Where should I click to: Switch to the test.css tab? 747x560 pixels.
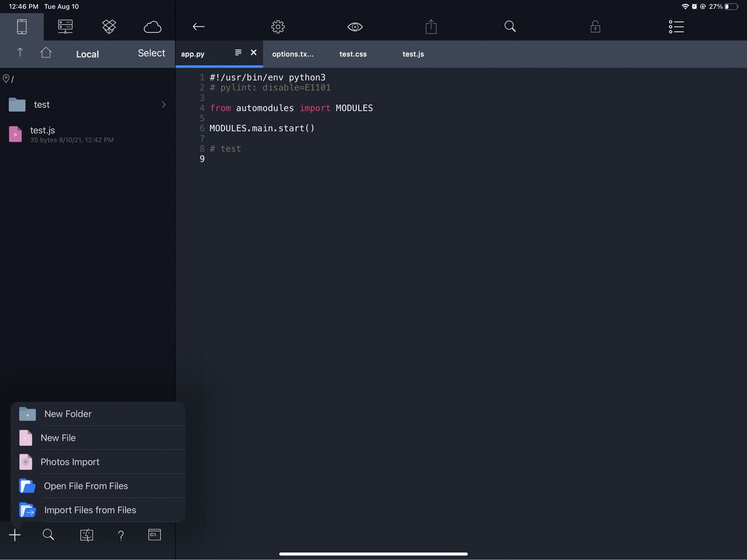click(353, 54)
